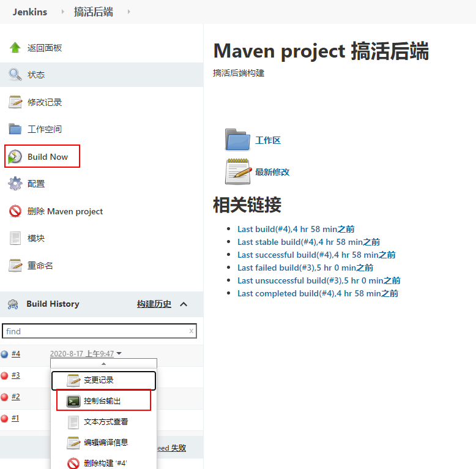Click the notepad icon beside 重命名
476x469 pixels.
point(15,266)
